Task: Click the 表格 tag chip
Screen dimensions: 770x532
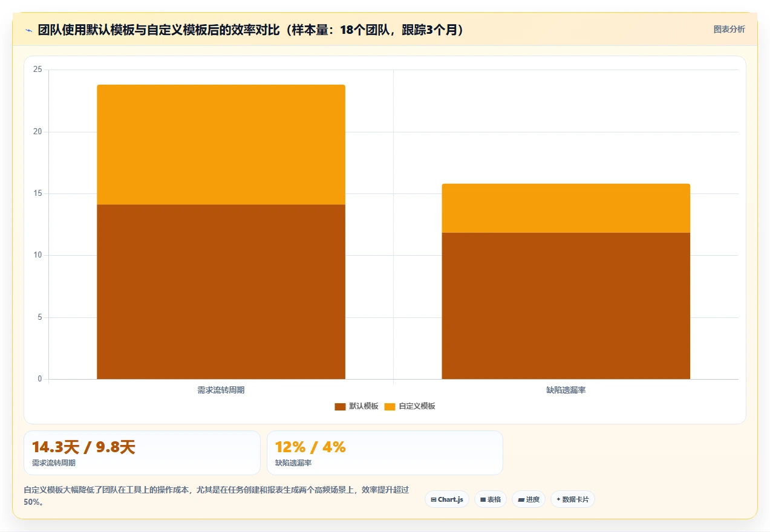Action: (x=491, y=499)
